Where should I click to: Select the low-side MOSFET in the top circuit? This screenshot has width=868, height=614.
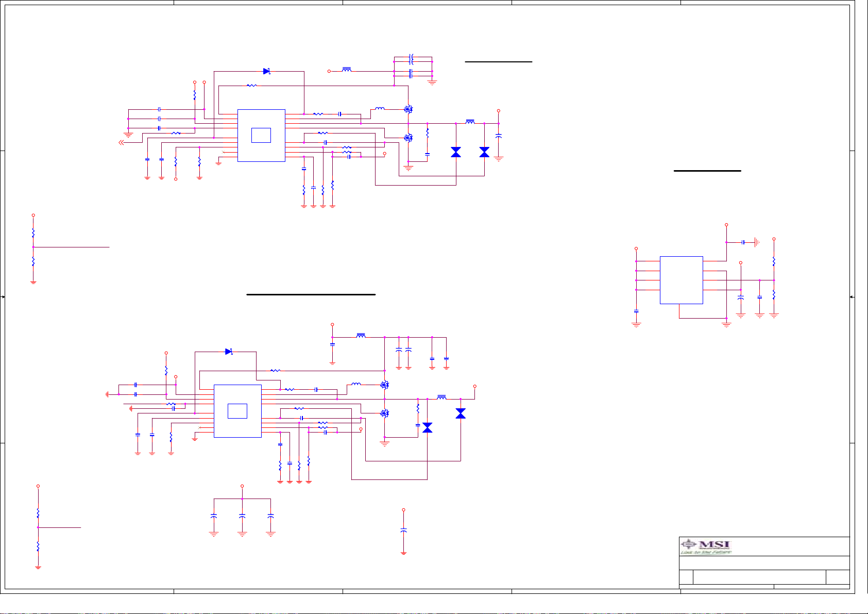point(409,138)
